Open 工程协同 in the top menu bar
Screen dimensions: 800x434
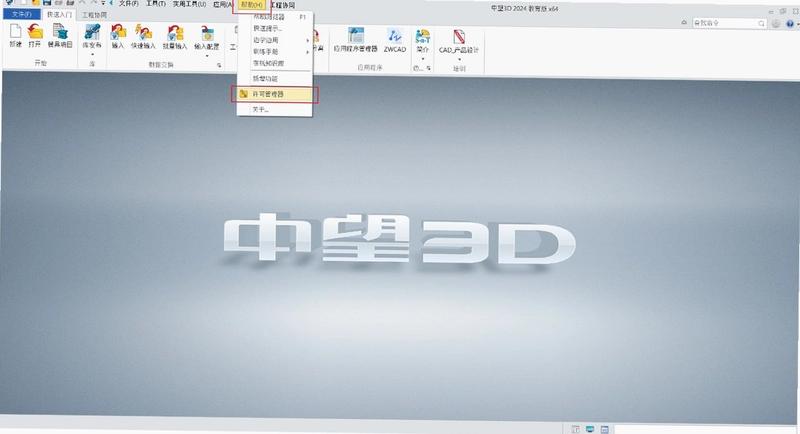(283, 5)
